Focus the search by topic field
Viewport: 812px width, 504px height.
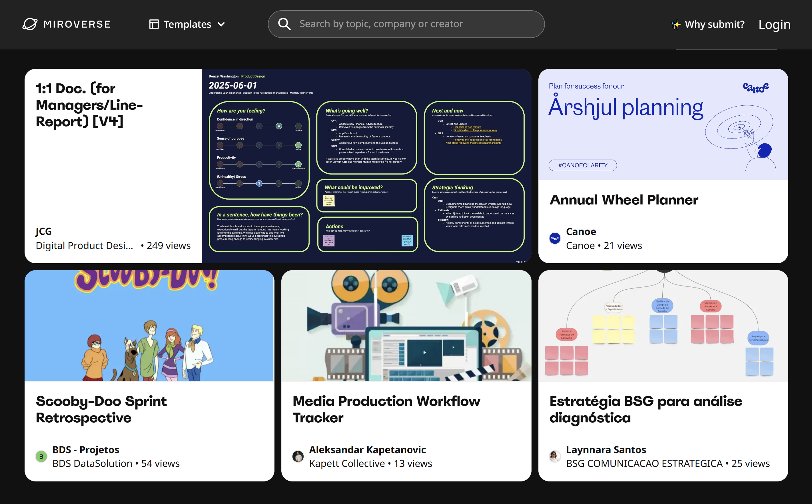point(406,24)
